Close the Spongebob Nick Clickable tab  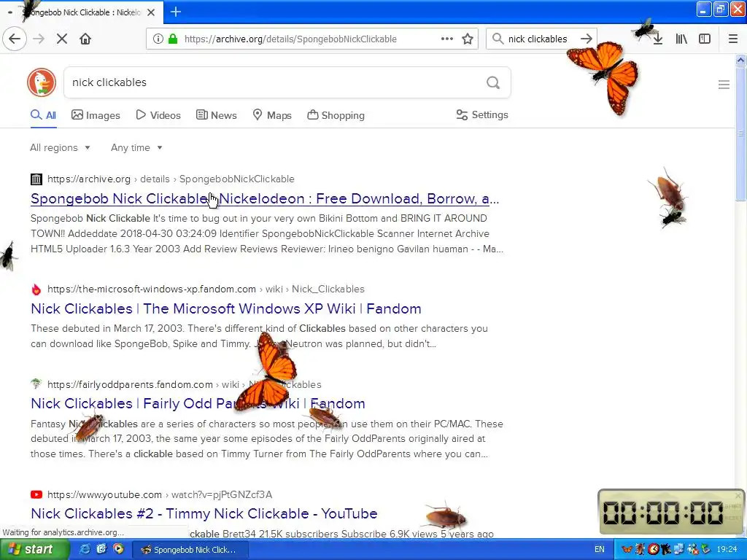(151, 12)
